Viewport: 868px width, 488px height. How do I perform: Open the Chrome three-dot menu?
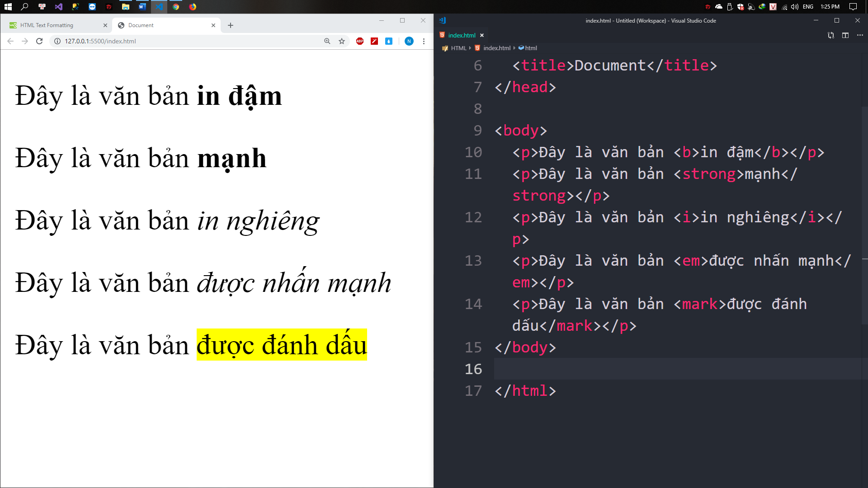click(x=424, y=41)
